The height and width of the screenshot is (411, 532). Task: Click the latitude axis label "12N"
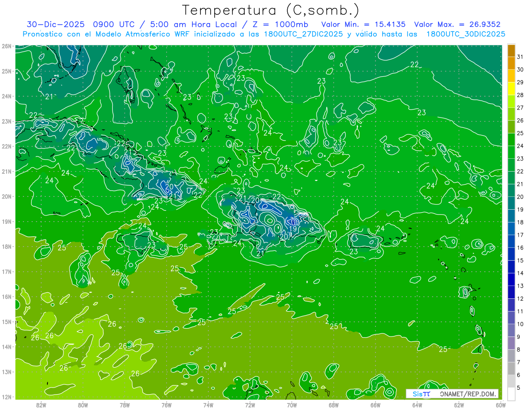click(7, 397)
